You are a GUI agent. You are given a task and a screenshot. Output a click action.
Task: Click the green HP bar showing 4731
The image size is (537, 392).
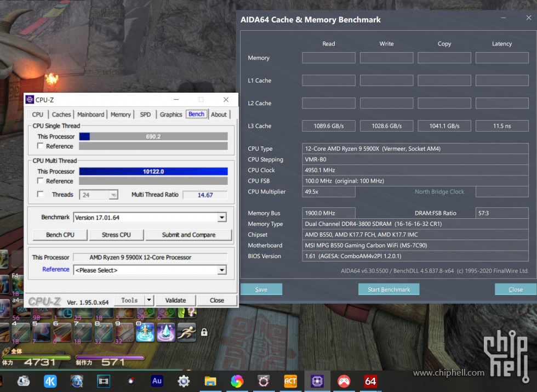36,357
